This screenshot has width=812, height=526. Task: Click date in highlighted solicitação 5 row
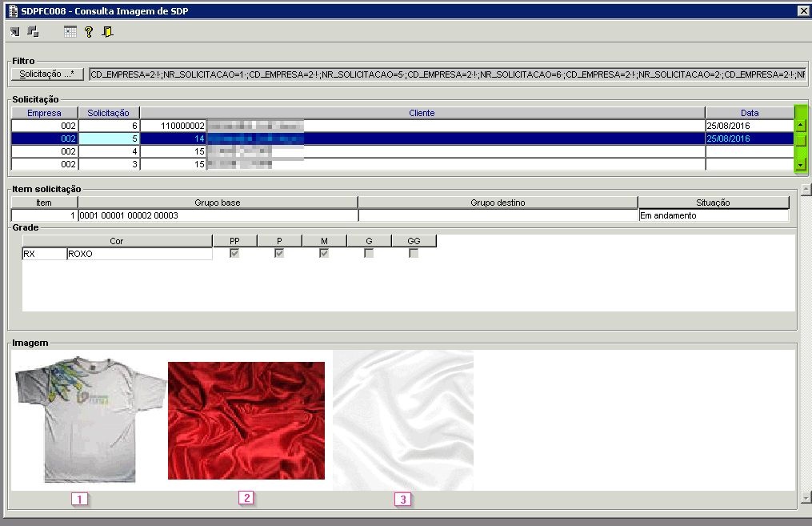click(750, 139)
